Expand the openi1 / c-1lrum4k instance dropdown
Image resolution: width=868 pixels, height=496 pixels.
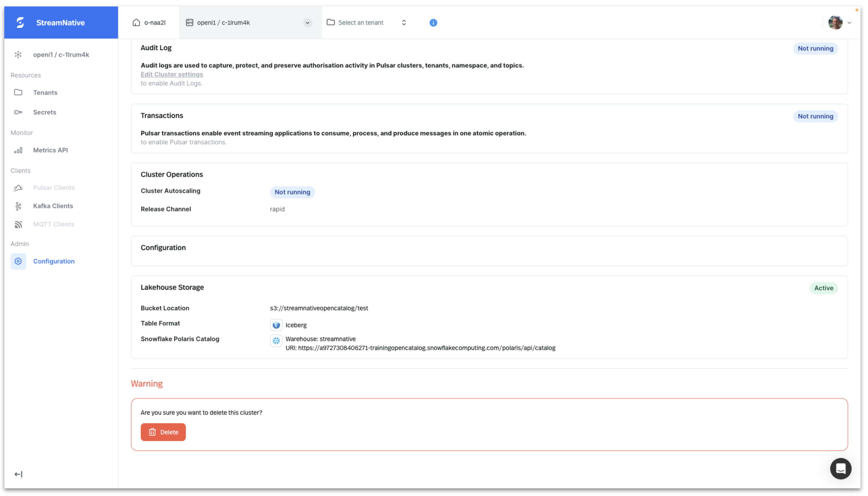coord(307,23)
